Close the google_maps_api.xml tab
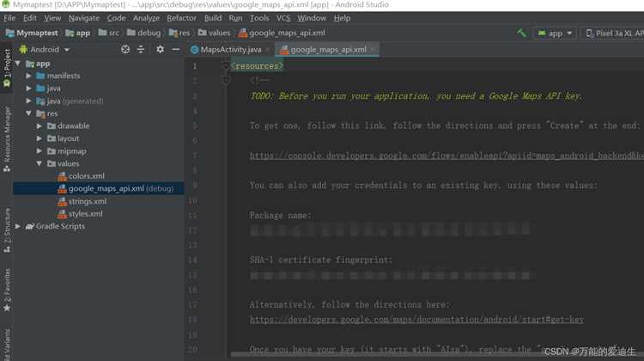Viewport: 644px width, 361px height. (373, 50)
